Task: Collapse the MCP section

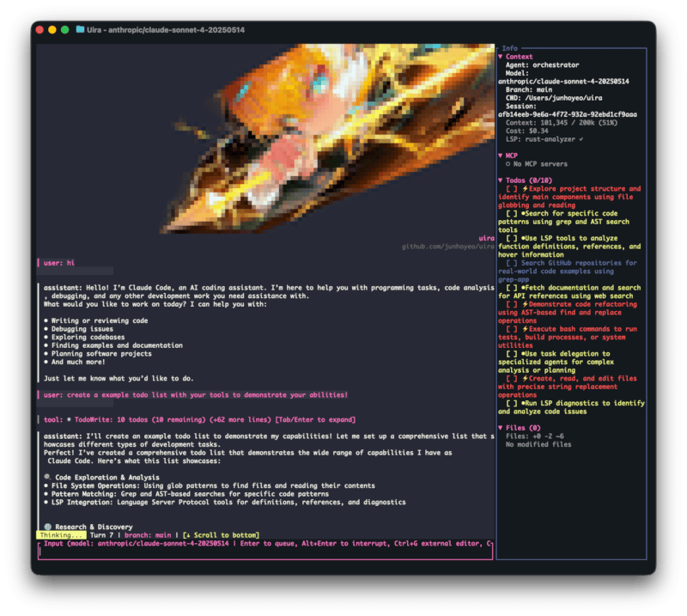Action: pyautogui.click(x=501, y=156)
